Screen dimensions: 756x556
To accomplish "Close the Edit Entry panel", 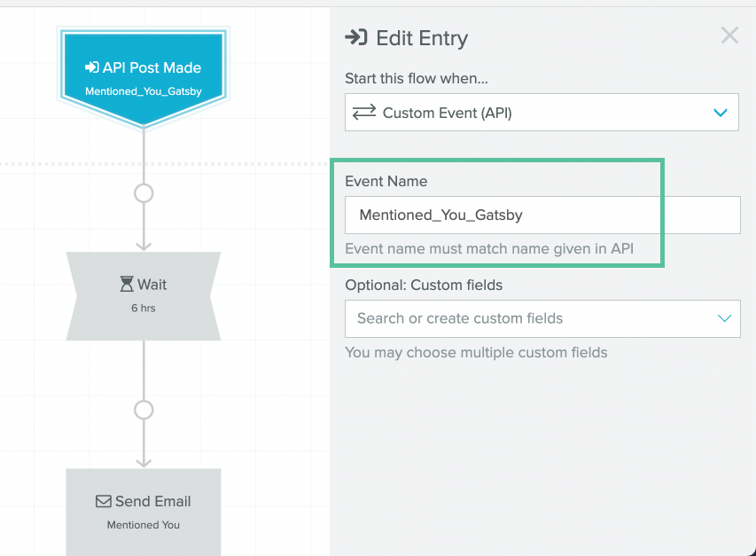I will [x=729, y=35].
